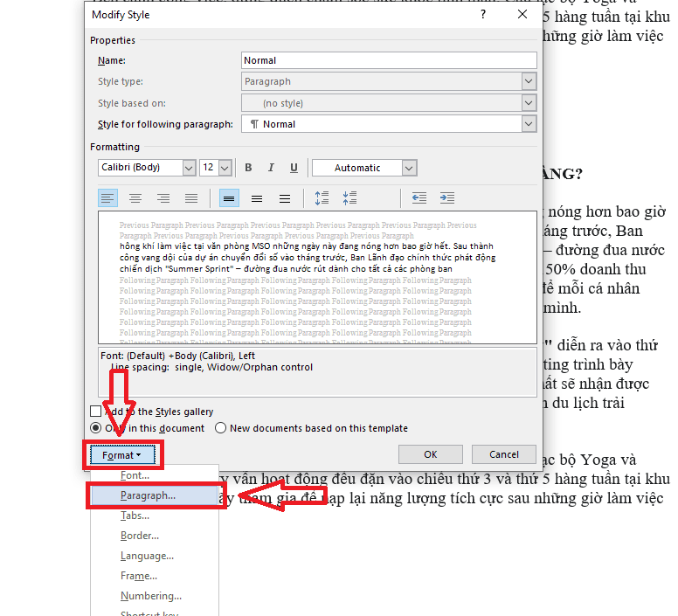Toggle Underline formatting button
This screenshot has width=678, height=616.
point(294,168)
